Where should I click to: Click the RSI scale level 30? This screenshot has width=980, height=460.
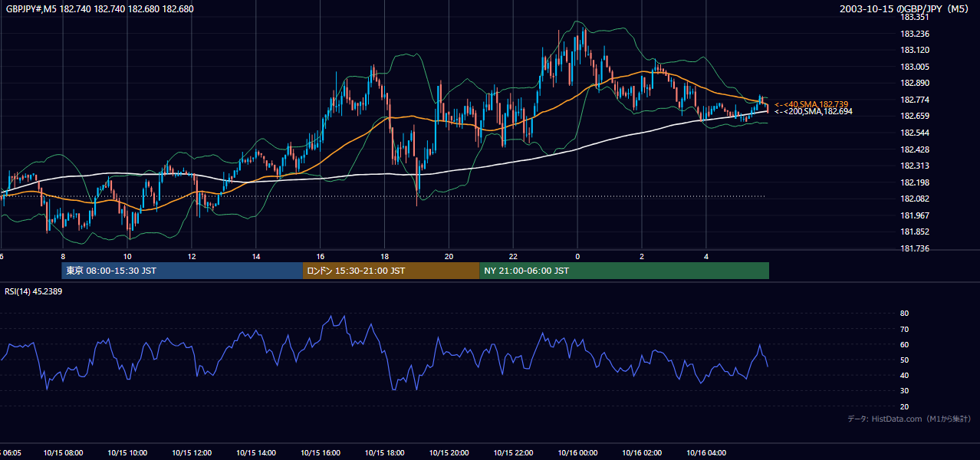coord(904,391)
